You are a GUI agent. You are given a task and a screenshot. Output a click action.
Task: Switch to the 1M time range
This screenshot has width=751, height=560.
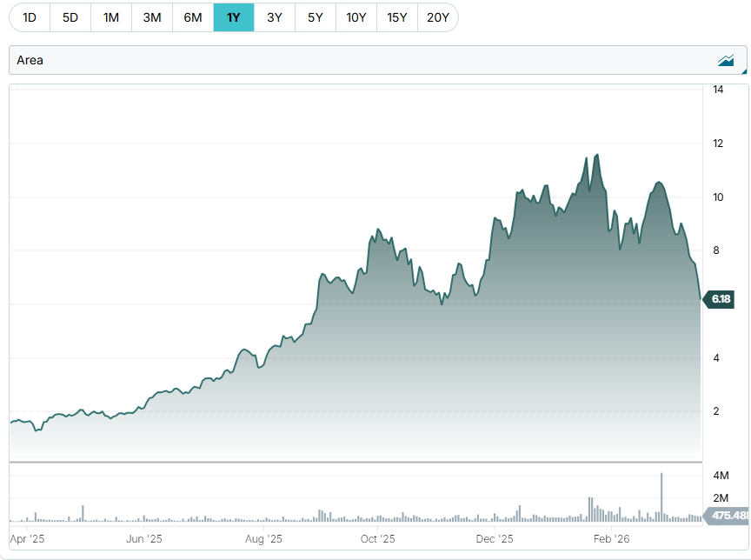(111, 17)
